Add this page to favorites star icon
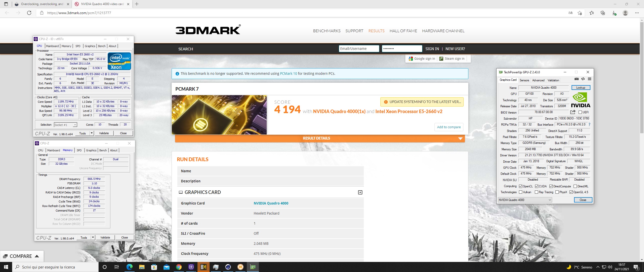This screenshot has height=272, width=644. 580,13
